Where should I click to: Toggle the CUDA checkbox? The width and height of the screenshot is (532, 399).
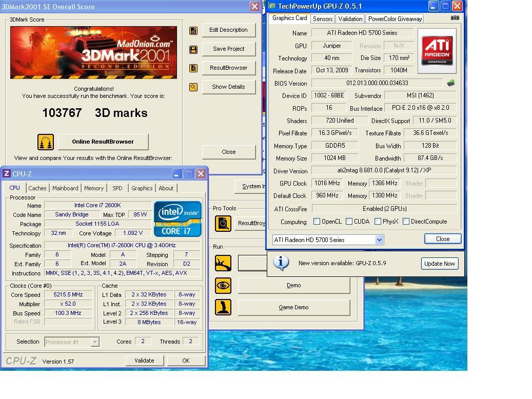(x=349, y=222)
